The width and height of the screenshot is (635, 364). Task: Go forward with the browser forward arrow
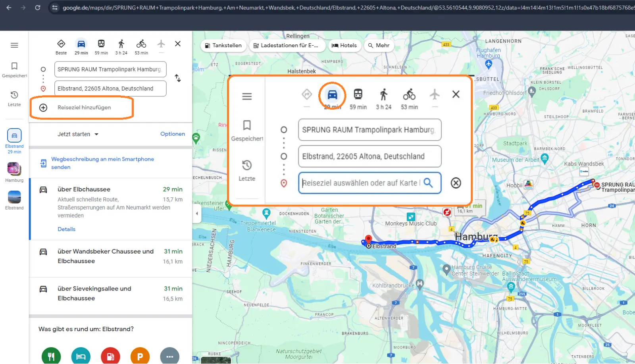pos(23,8)
